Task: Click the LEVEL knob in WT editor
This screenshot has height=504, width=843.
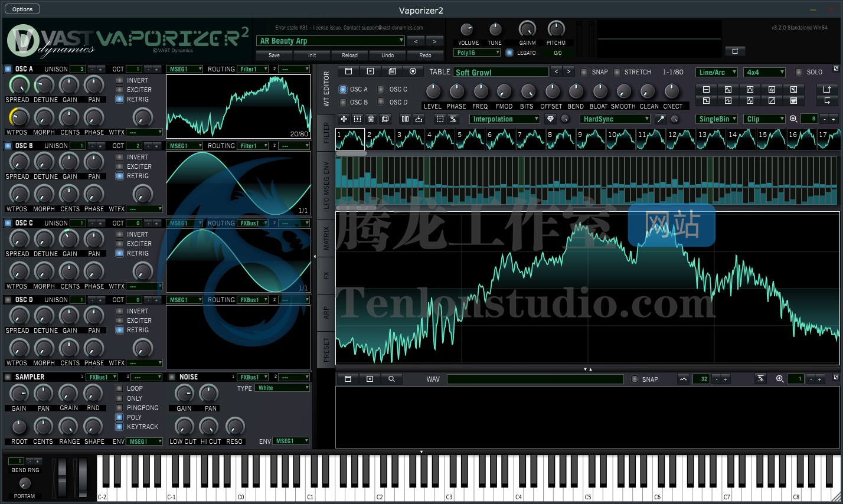Action: [x=433, y=91]
